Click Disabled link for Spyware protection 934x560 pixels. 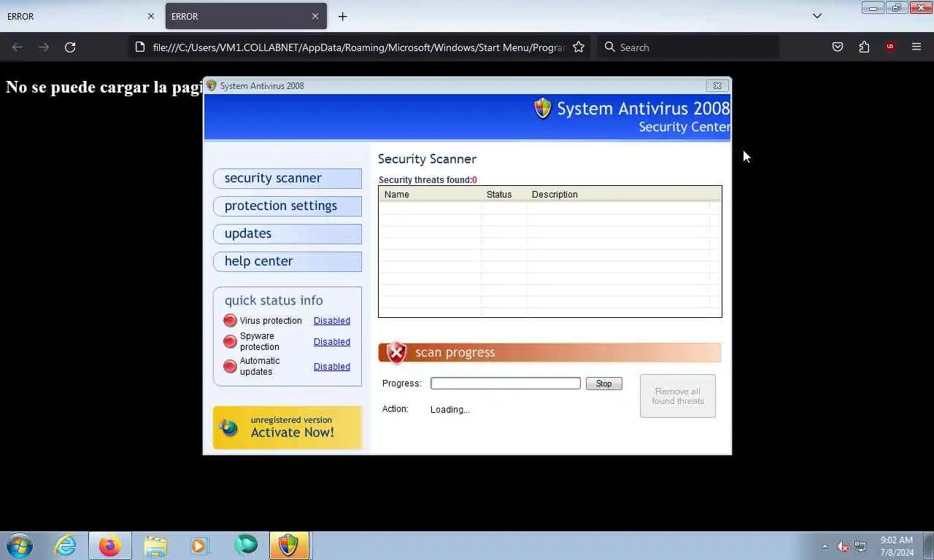[332, 342]
